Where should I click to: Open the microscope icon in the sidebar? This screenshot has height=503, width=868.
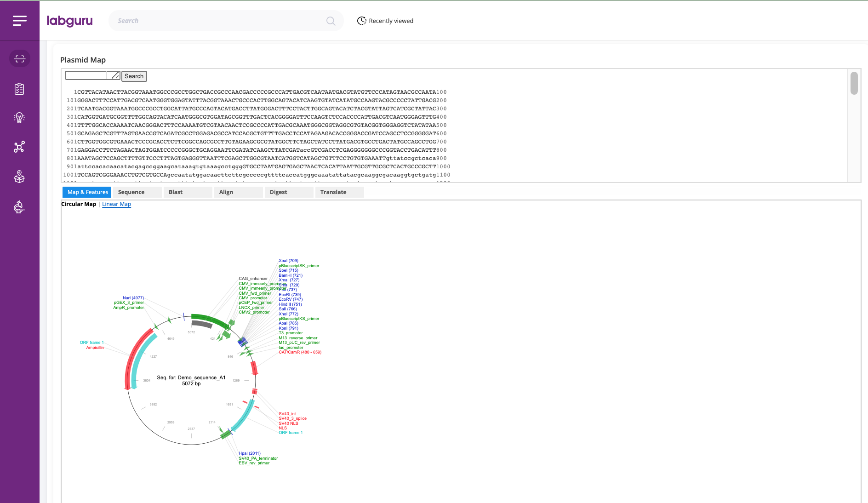click(x=19, y=207)
